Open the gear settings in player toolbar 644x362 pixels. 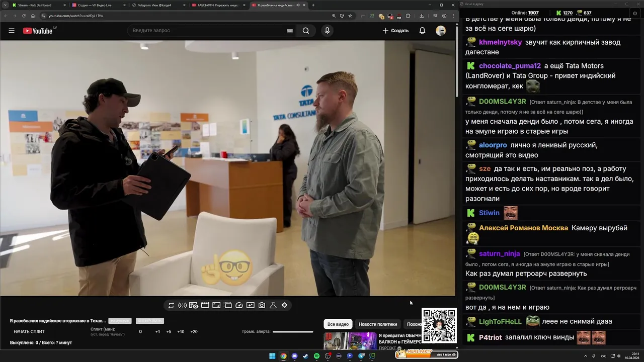click(x=284, y=305)
